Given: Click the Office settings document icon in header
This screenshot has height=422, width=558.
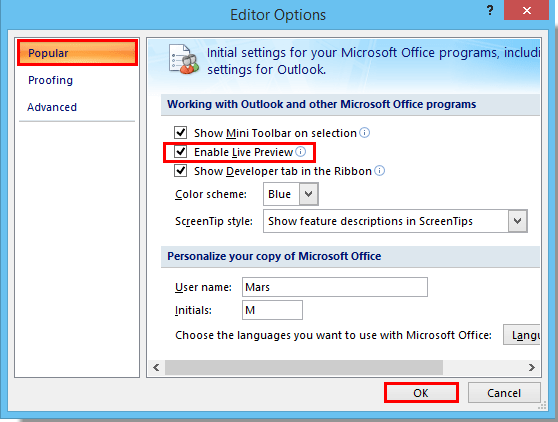Looking at the screenshot, I should pos(184,59).
